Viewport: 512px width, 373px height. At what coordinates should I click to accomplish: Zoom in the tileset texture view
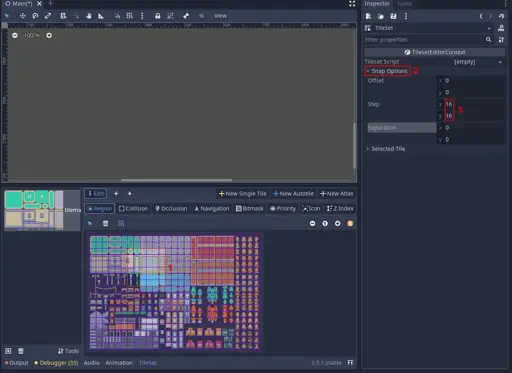(338, 223)
